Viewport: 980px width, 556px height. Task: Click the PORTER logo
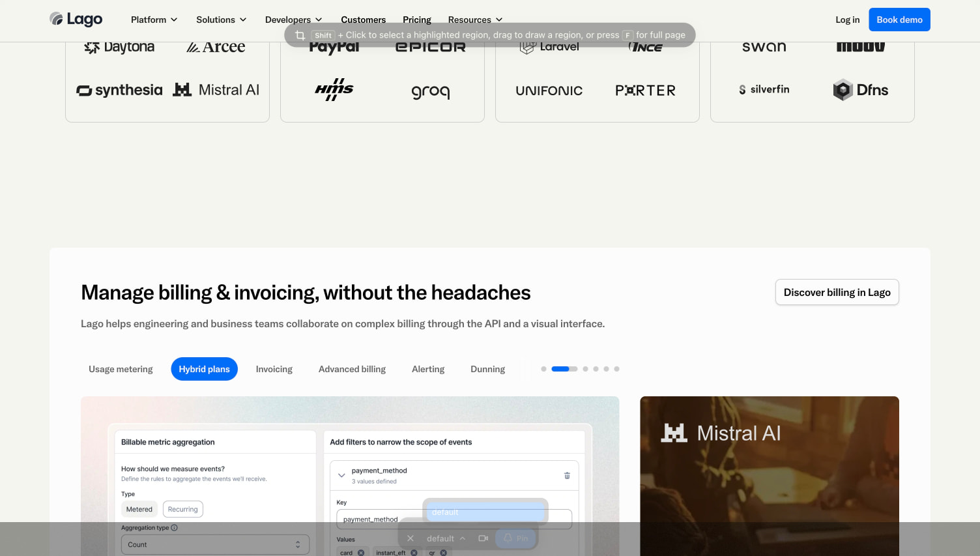(x=646, y=91)
